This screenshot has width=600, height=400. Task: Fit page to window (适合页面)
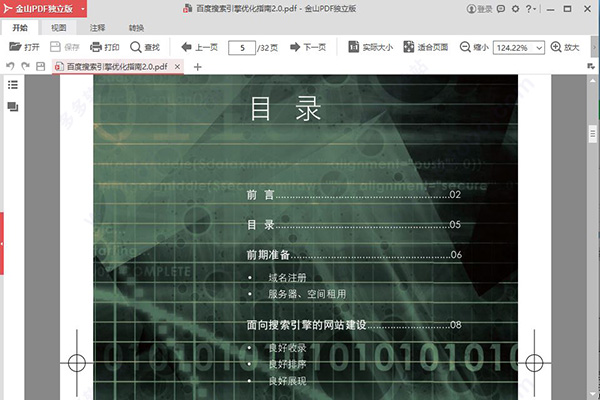[429, 47]
